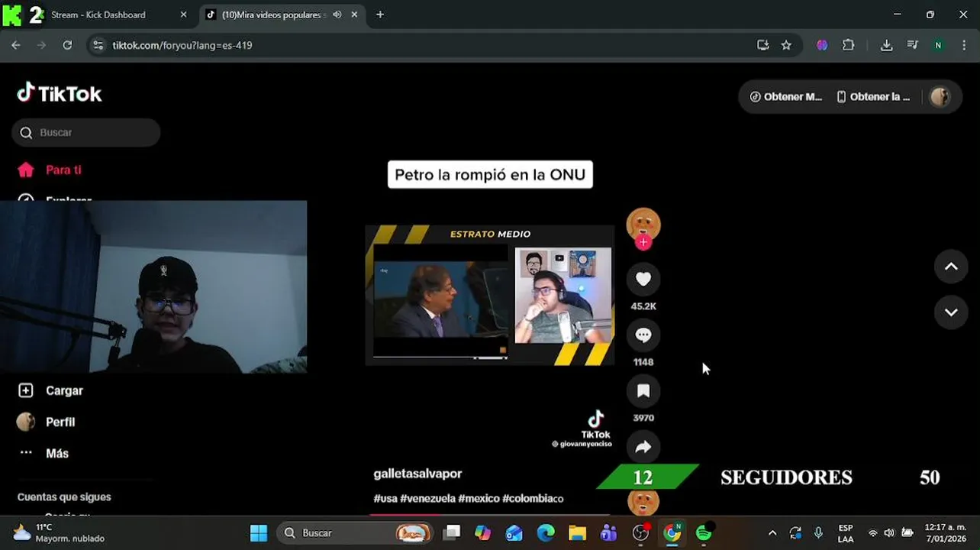This screenshot has height=550, width=980.
Task: Open the Chrome profile N button
Action: 938,45
